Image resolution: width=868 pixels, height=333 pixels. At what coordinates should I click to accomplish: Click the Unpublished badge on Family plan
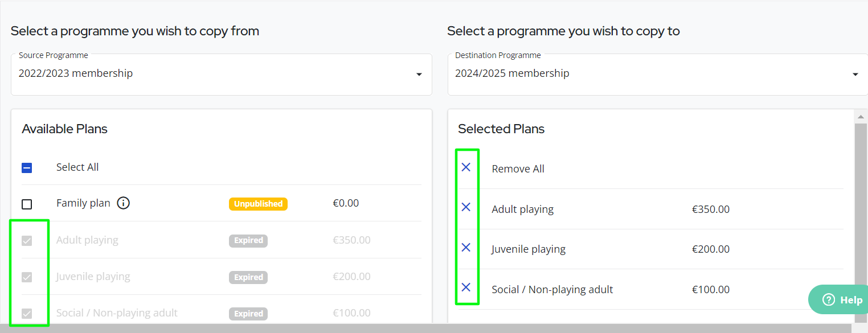258,204
